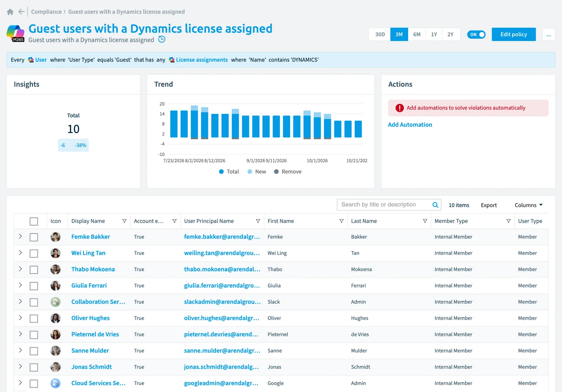The height and width of the screenshot is (392, 562).
Task: Click the red alert icon in Actions
Action: click(x=399, y=108)
